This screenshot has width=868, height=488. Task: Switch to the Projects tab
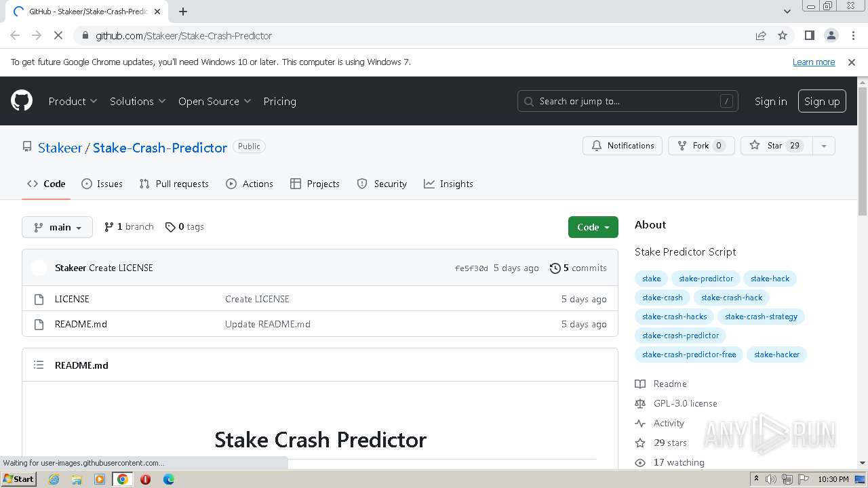(315, 184)
